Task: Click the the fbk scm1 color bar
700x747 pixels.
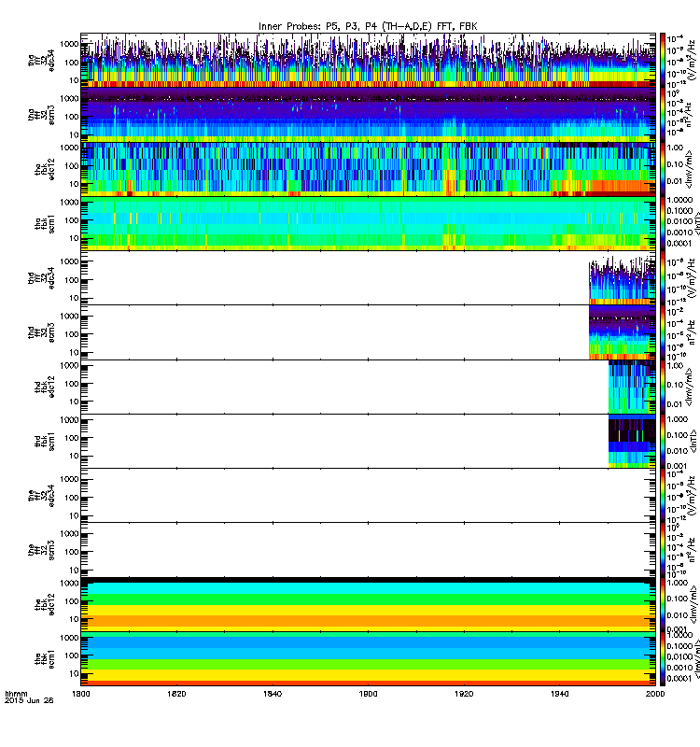Action: pyautogui.click(x=663, y=659)
